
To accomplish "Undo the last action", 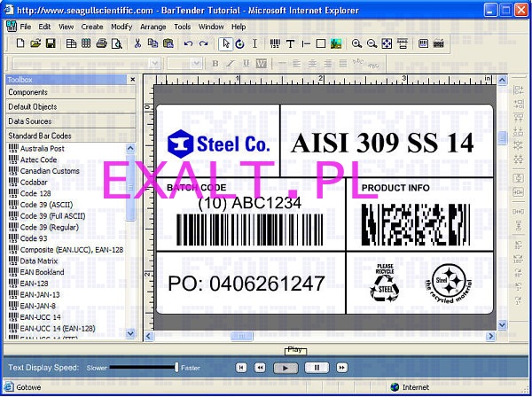I will pyautogui.click(x=188, y=43).
